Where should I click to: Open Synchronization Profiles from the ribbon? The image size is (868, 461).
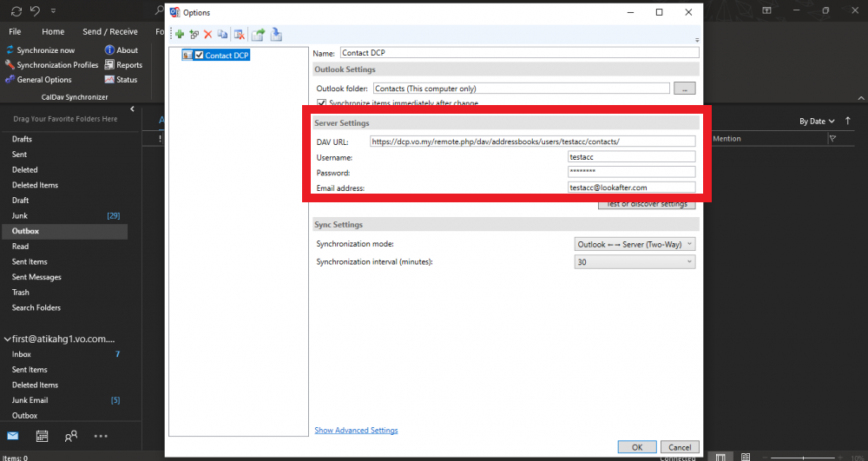(51, 65)
